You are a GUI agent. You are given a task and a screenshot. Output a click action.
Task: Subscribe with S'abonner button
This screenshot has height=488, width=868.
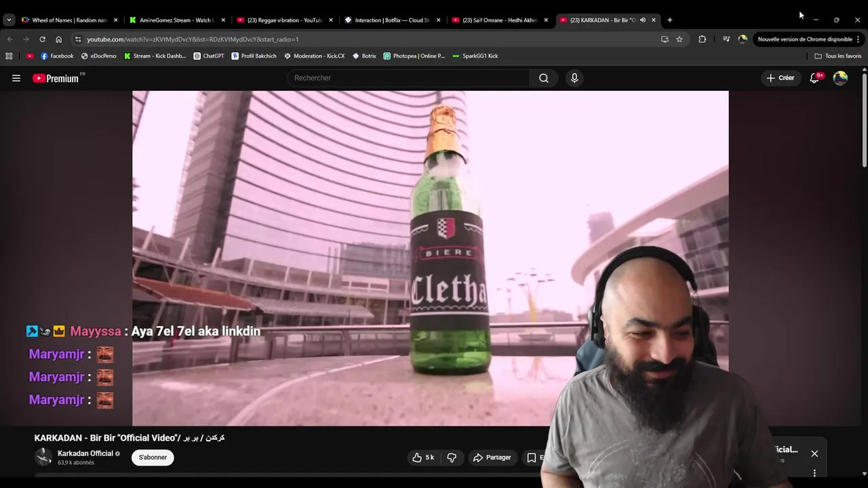(153, 457)
